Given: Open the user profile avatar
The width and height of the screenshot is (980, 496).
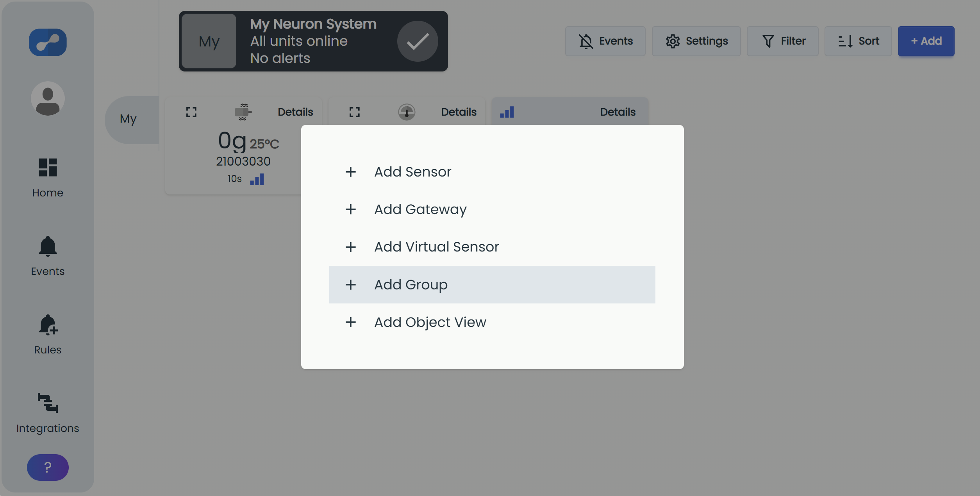Looking at the screenshot, I should (48, 98).
